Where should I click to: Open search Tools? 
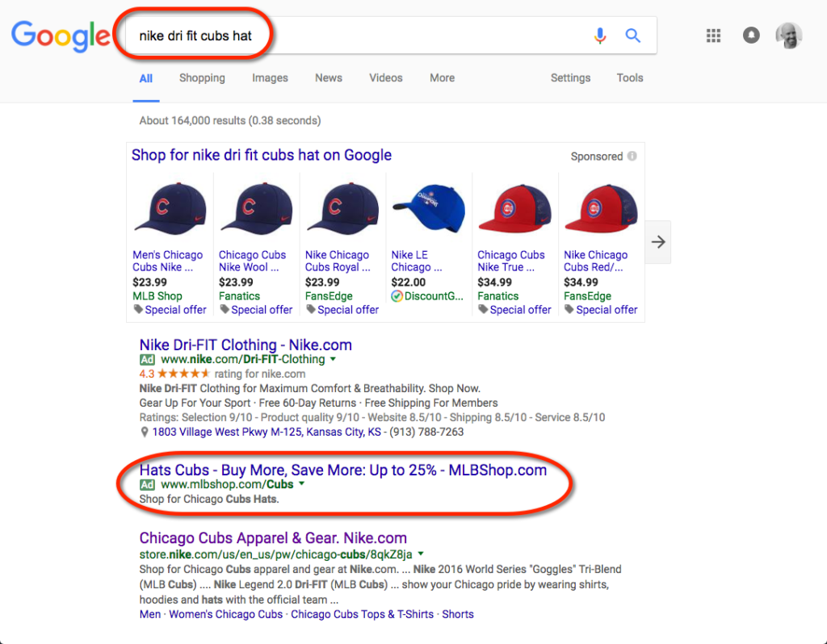[630, 78]
